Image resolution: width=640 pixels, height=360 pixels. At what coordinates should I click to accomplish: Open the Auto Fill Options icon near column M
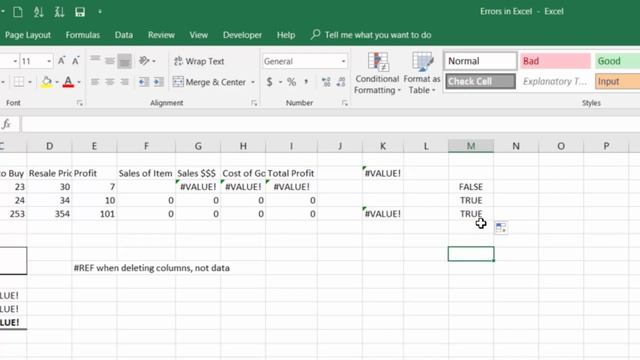pyautogui.click(x=501, y=228)
